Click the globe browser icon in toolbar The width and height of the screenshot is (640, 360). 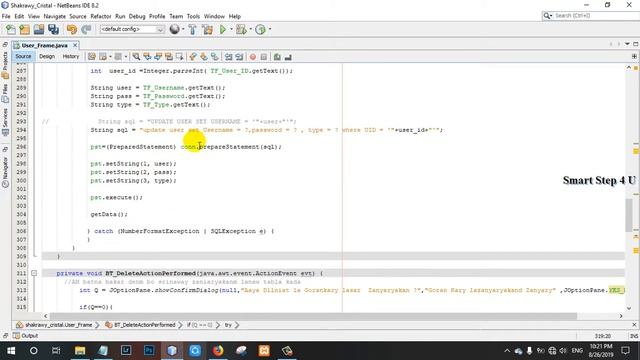coord(174,29)
